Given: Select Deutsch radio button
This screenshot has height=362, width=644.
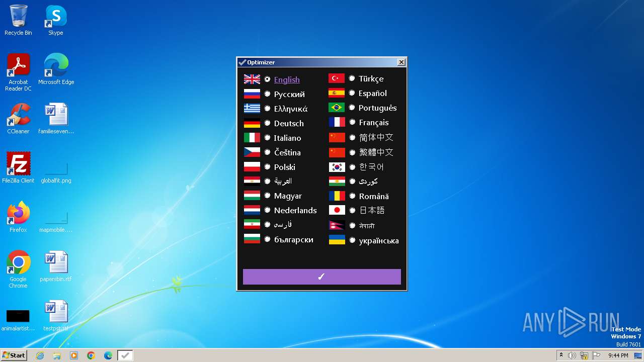Looking at the screenshot, I should click(x=267, y=123).
